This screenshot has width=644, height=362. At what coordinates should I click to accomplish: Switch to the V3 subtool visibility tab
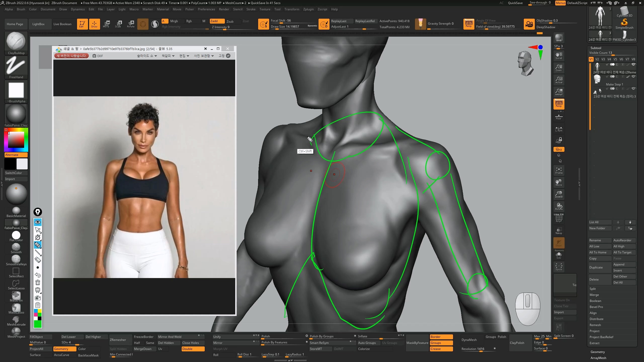click(x=603, y=59)
